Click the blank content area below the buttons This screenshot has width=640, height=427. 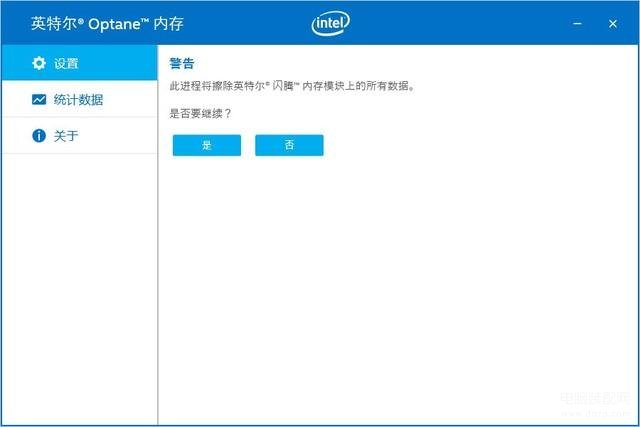pyautogui.click(x=398, y=286)
